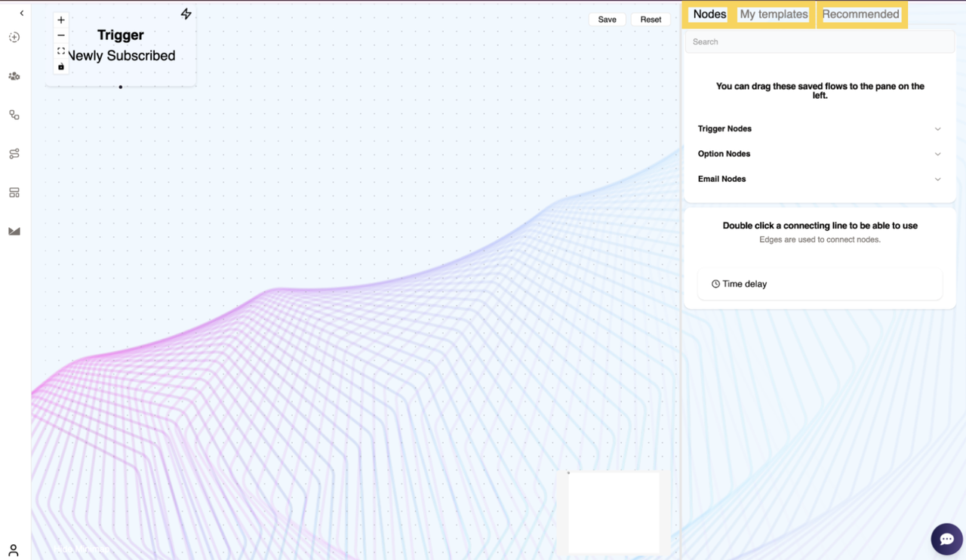Open the audience group icon in the sidebar
The height and width of the screenshot is (560, 966).
click(x=14, y=76)
